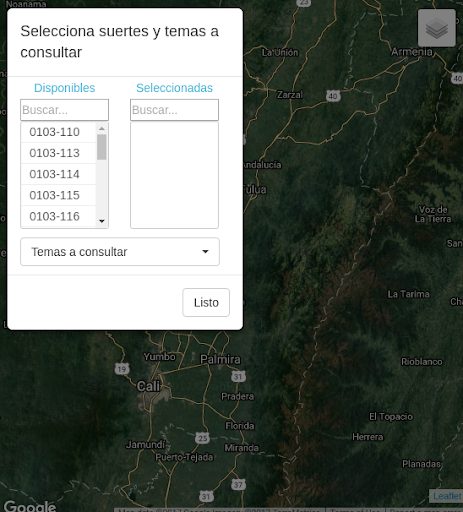Click the Listo button
Screen dimensions: 463x512
coord(206,302)
